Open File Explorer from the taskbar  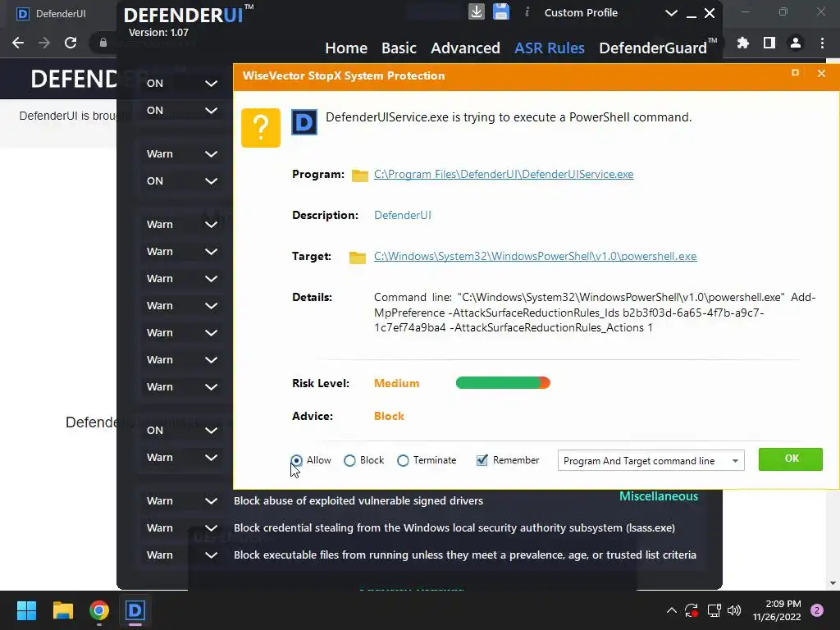pos(62,610)
